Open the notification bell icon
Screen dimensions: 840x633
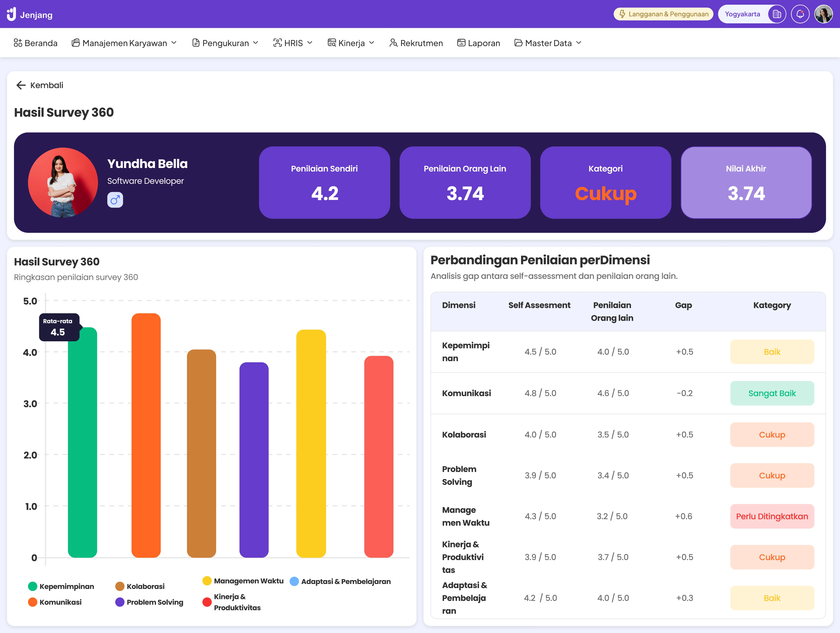[800, 14]
